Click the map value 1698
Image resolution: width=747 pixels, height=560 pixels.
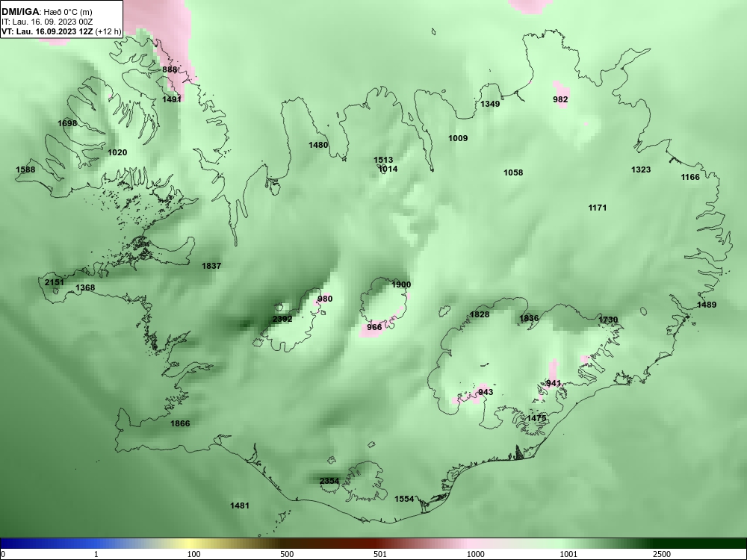tap(67, 123)
